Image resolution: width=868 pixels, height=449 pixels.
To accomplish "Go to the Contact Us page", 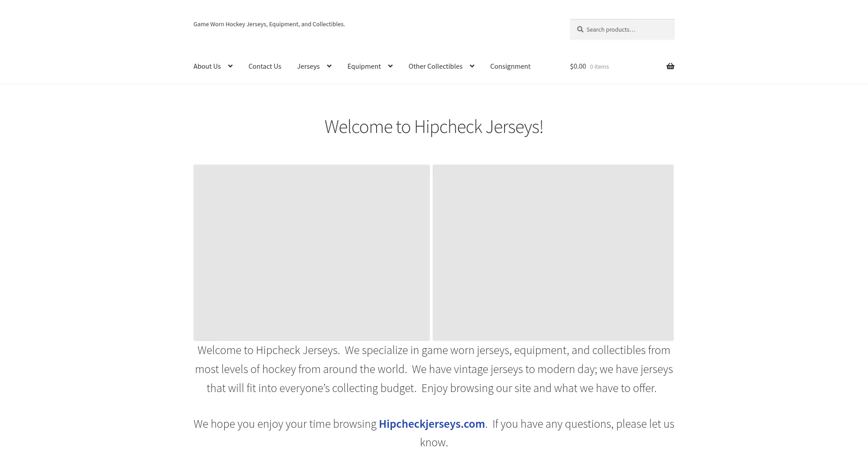I will click(x=265, y=66).
